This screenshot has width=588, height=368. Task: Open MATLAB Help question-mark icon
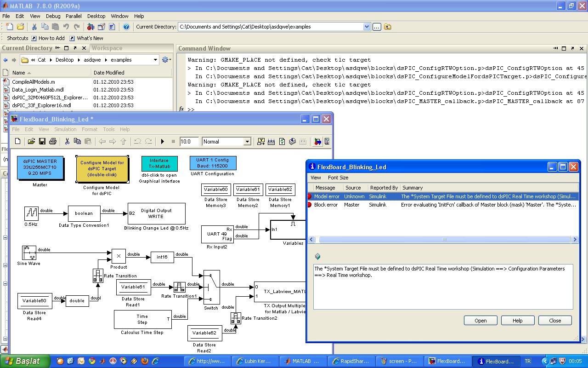click(126, 27)
